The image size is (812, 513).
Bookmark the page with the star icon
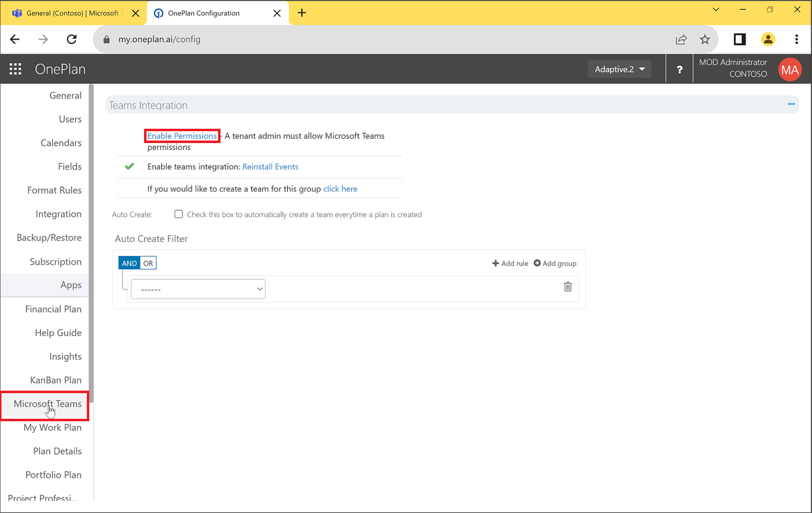tap(705, 39)
